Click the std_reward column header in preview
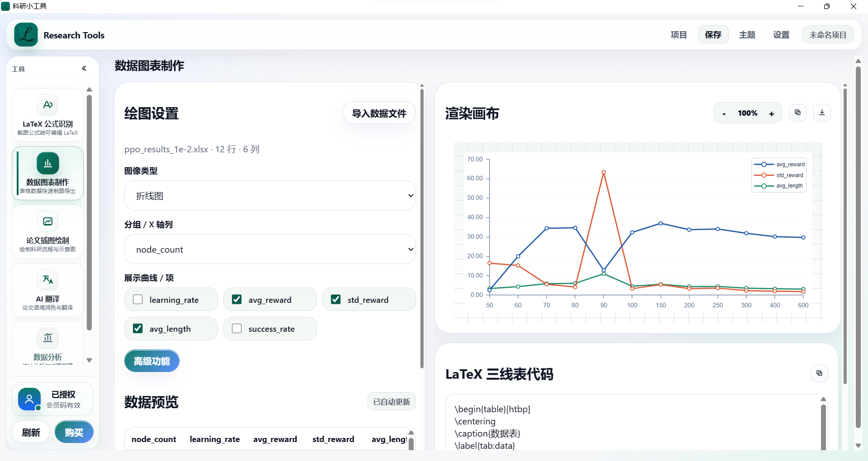 (x=333, y=439)
